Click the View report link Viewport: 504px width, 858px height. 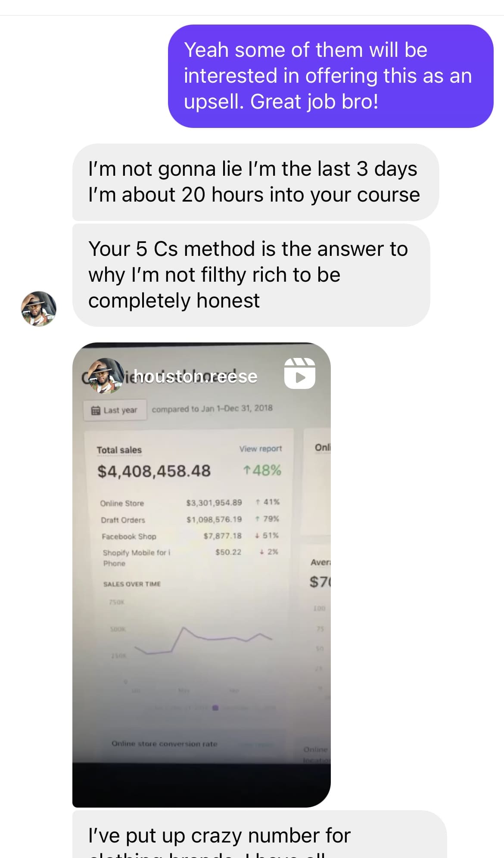click(x=261, y=449)
